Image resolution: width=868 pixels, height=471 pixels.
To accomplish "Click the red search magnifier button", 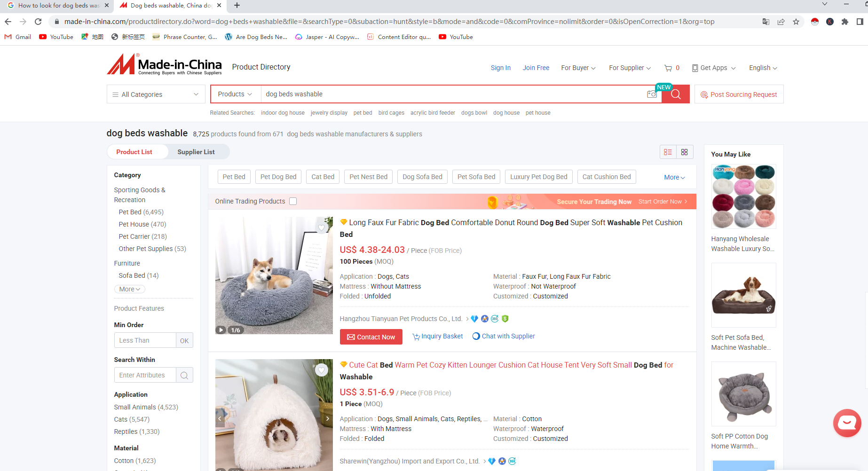I will [x=676, y=94].
